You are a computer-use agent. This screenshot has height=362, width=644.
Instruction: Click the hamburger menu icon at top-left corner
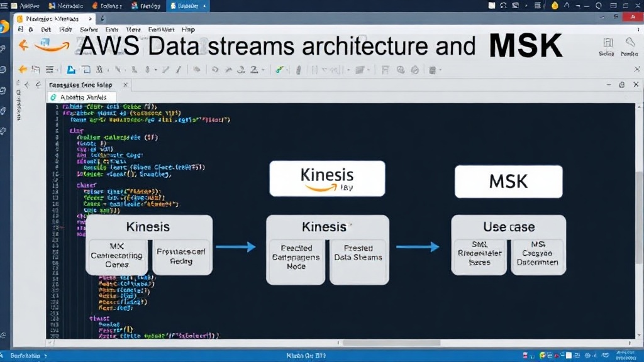pos(4,6)
